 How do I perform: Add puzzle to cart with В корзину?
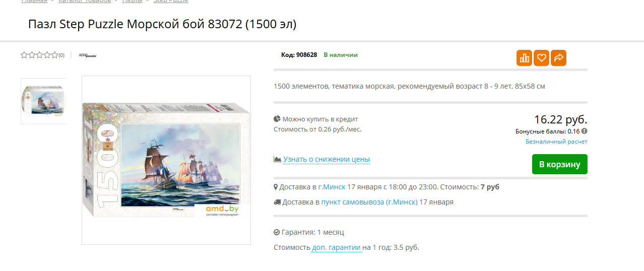(560, 164)
